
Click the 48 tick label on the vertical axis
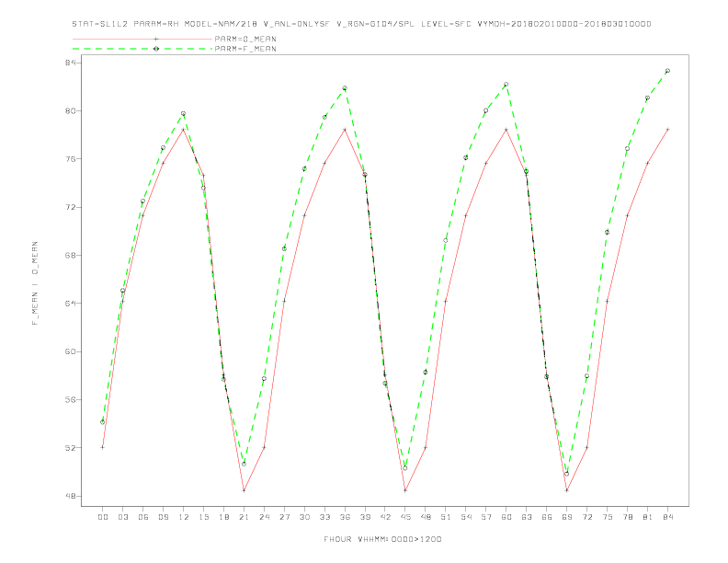pyautogui.click(x=71, y=496)
